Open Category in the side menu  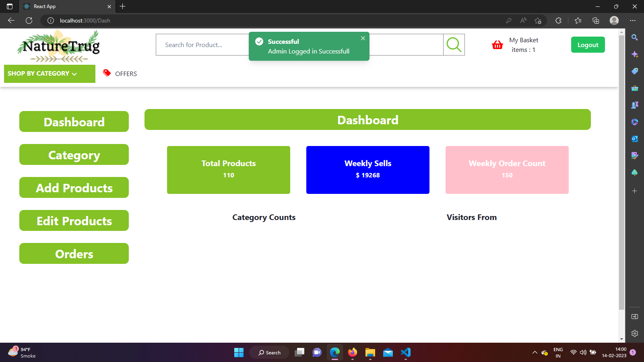[74, 154]
